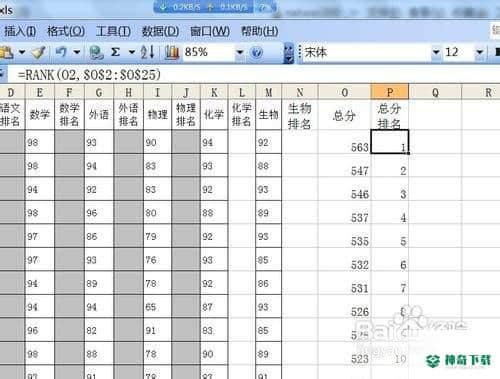The height and width of the screenshot is (379, 500).
Task: Open the 数据(D) menu
Action: click(160, 31)
